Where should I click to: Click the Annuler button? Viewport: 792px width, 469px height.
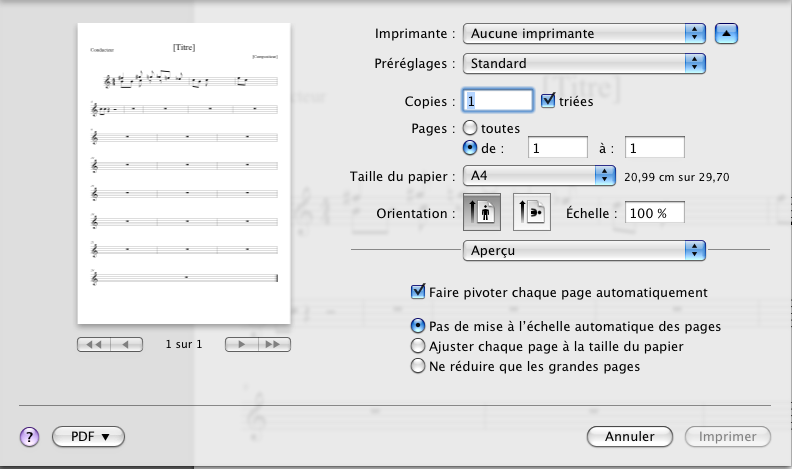(x=629, y=437)
